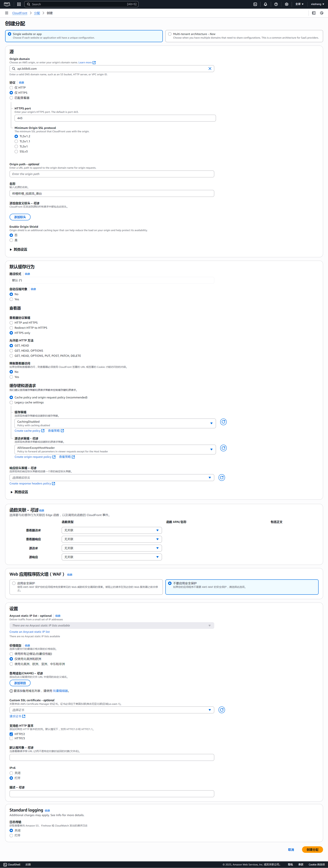Refresh the cache policy list
Viewport: 328px width, 868px height.
pyautogui.click(x=223, y=422)
